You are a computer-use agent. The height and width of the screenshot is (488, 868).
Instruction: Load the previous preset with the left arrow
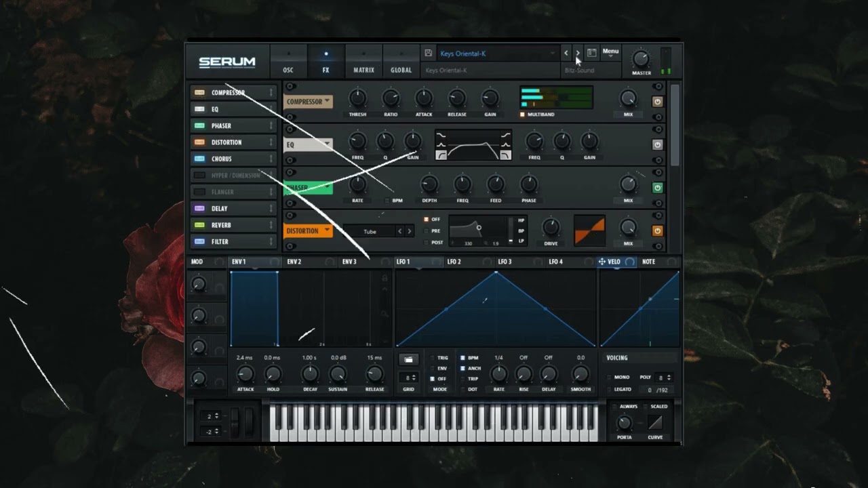tap(566, 53)
